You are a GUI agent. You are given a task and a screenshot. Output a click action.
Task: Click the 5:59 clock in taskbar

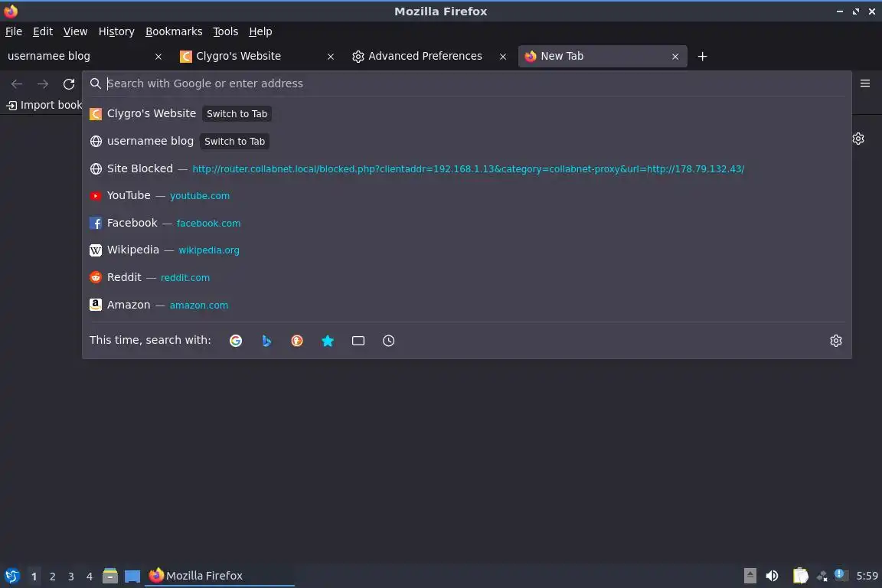867,576
